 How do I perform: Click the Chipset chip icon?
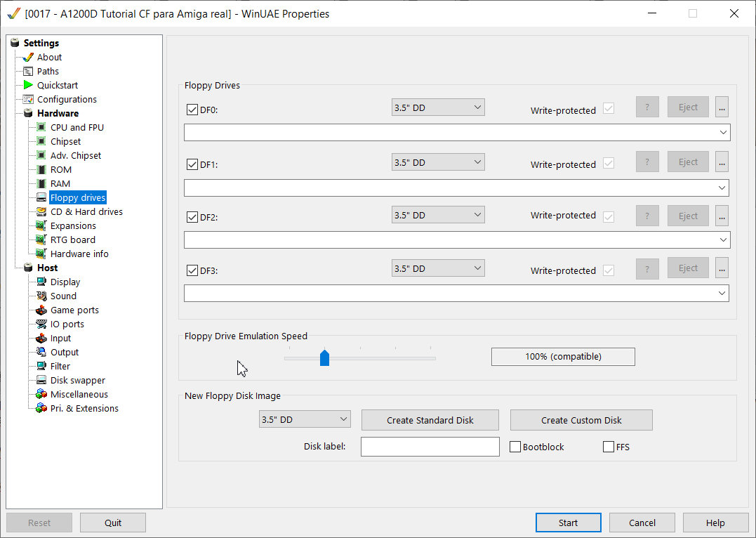[x=41, y=141]
